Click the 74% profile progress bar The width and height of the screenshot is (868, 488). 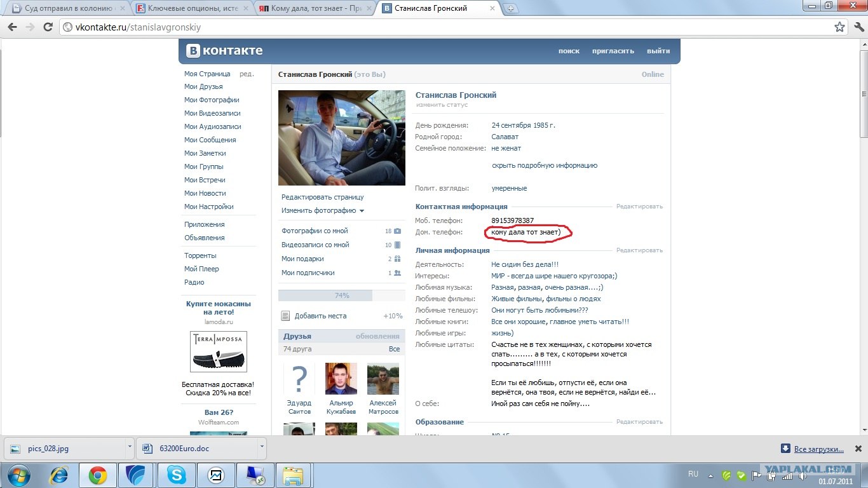pos(342,295)
